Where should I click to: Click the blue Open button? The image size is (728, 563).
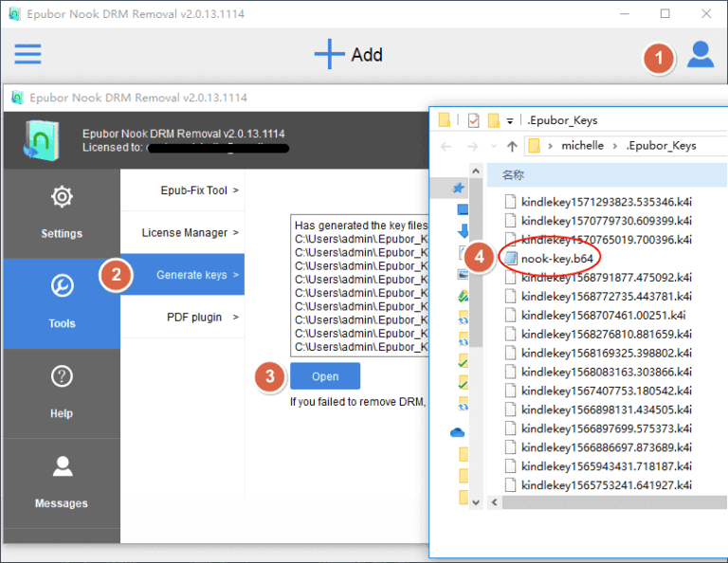[x=325, y=376]
